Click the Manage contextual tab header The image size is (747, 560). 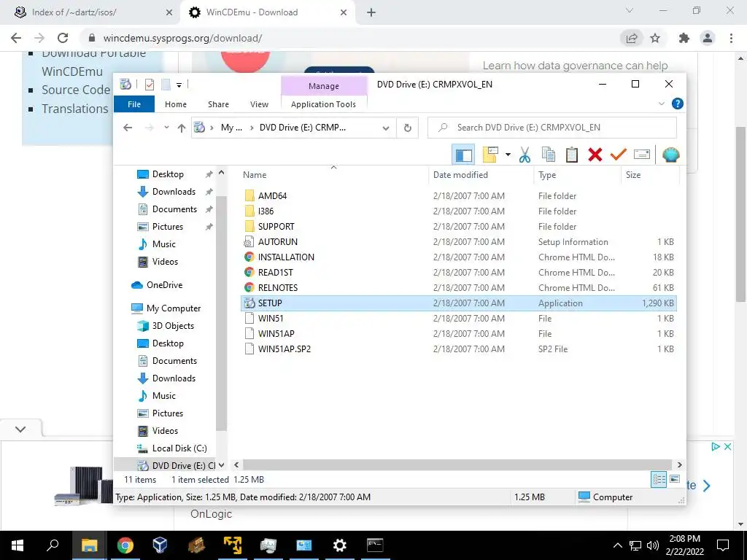click(x=324, y=86)
